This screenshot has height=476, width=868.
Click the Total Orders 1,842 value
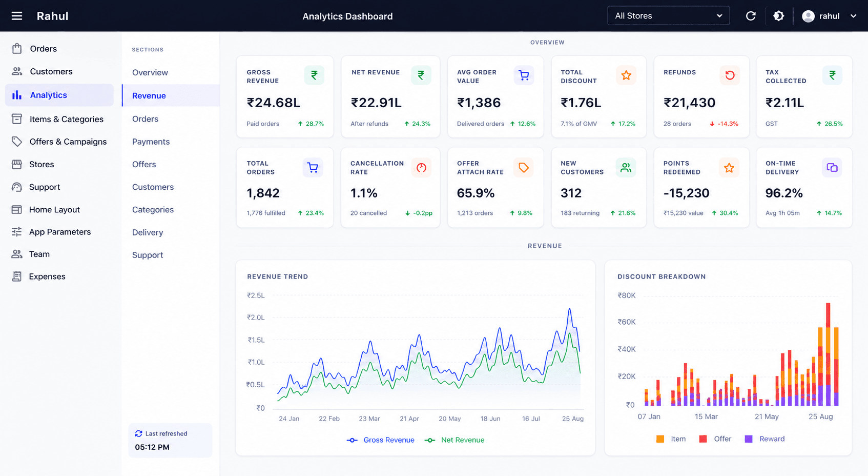263,193
